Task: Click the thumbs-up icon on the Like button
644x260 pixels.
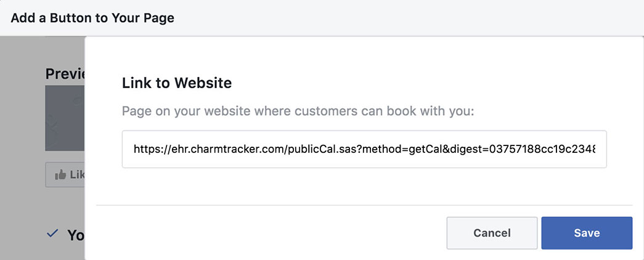Action: (x=60, y=175)
